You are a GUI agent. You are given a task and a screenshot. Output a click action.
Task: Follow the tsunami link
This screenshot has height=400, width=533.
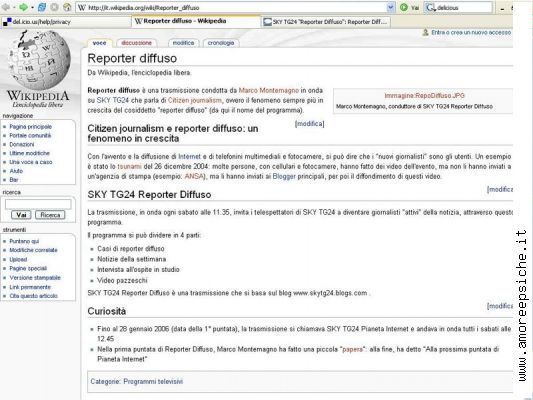[129, 167]
